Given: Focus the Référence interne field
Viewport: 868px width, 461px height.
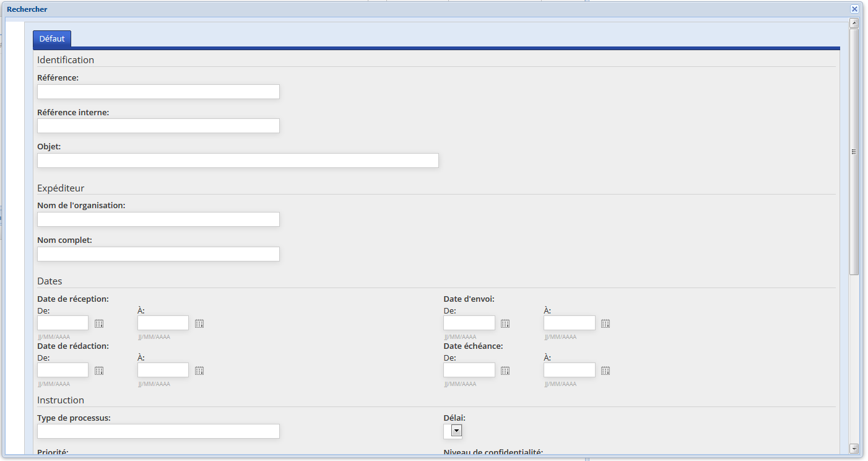Looking at the screenshot, I should click(158, 126).
